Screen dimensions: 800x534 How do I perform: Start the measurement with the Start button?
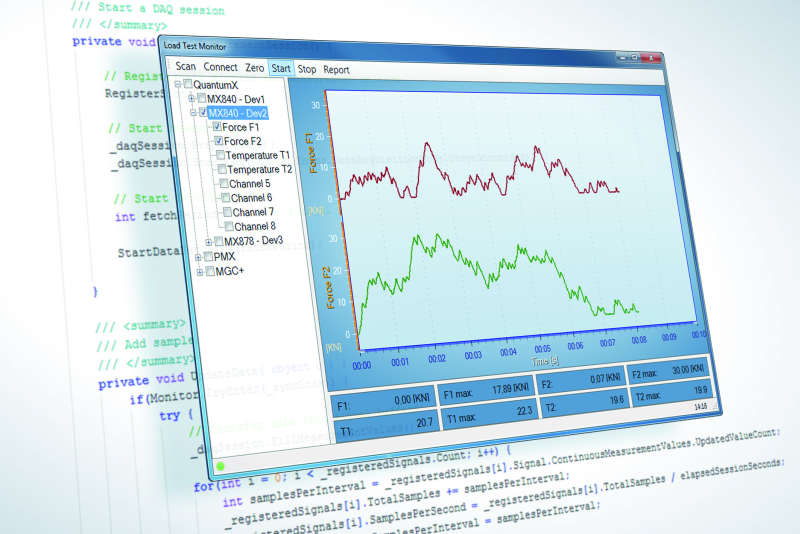coord(281,69)
